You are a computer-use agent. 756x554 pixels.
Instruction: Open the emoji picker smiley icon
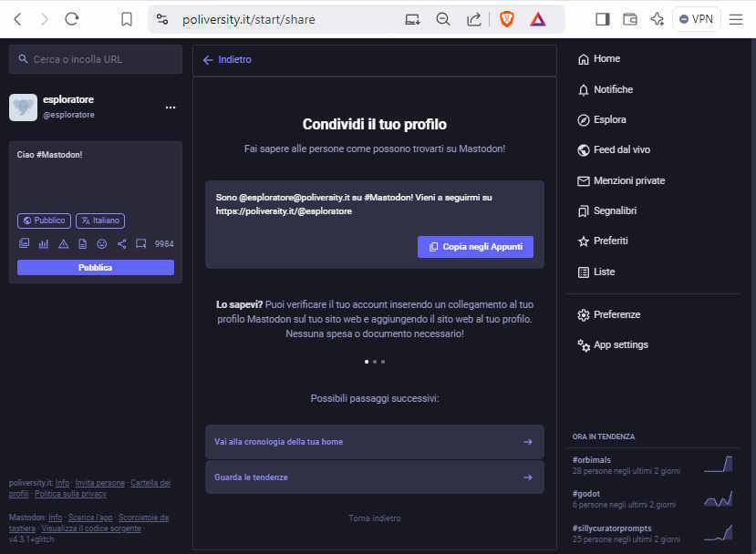click(x=102, y=244)
